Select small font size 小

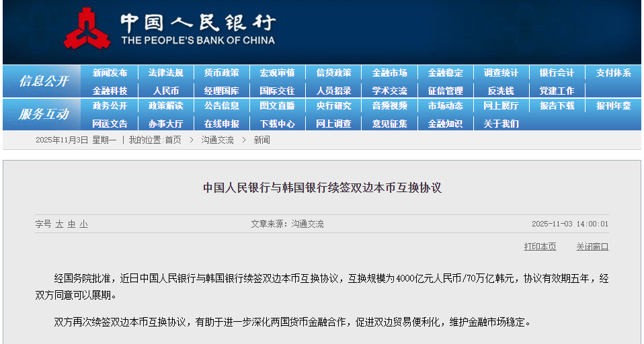pos(83,224)
